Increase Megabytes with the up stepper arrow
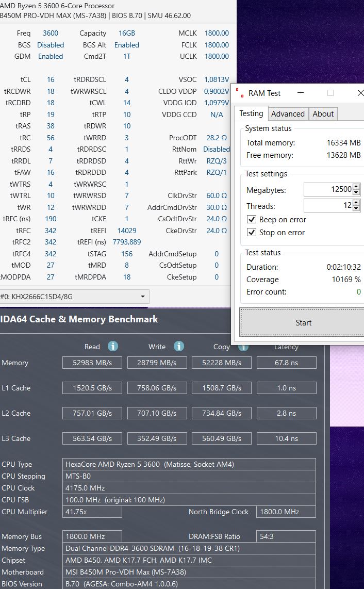This screenshot has height=589, width=364. coord(356,186)
